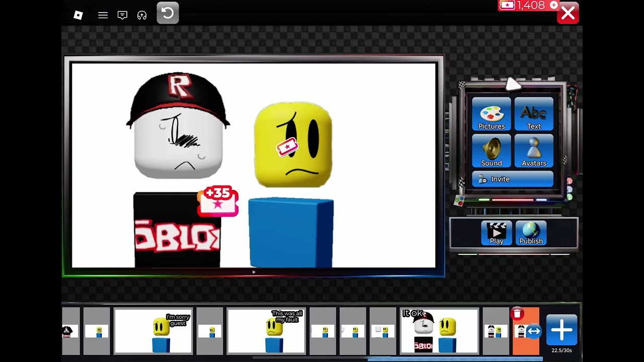Viewport: 644px width, 362px height.
Task: Add Text to the frame
Action: tap(534, 114)
